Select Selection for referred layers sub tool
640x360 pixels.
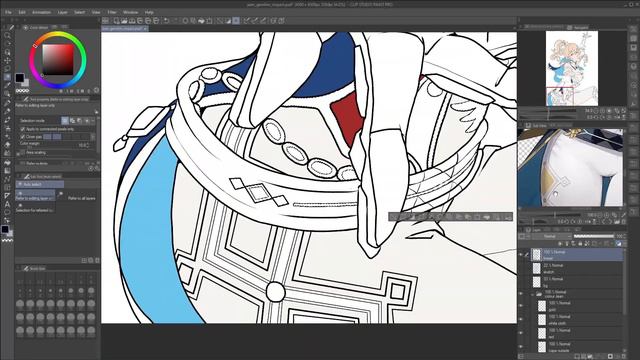coord(35,207)
